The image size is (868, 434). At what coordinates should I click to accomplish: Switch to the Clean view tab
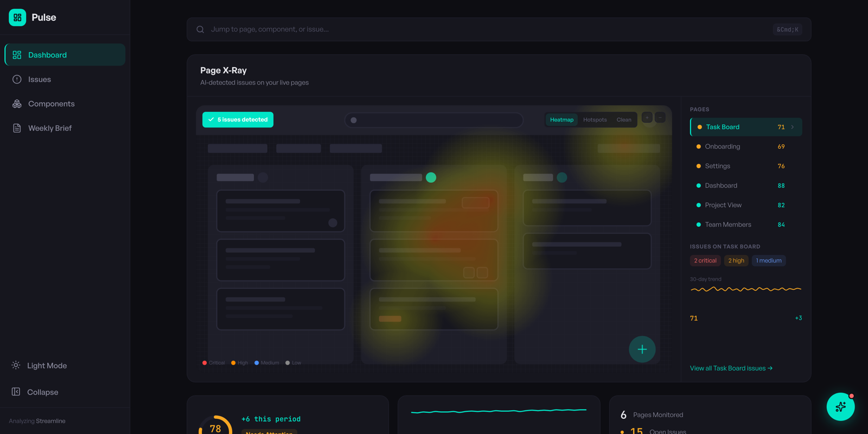pos(624,120)
